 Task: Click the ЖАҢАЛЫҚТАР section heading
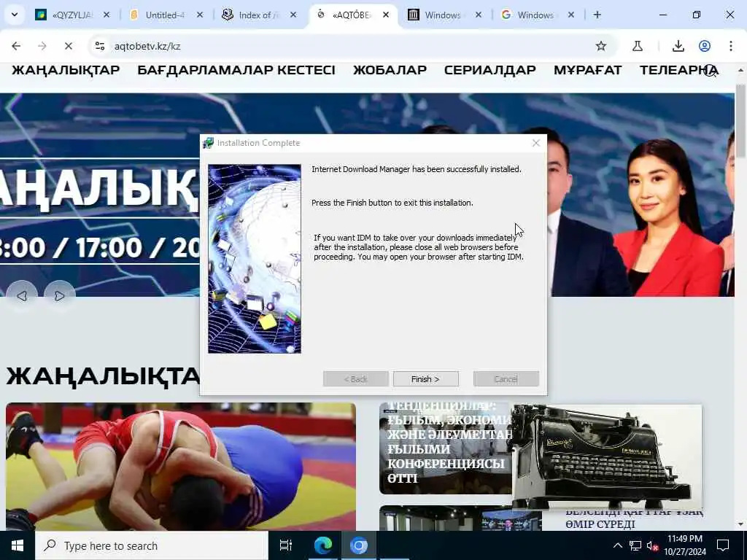pyautogui.click(x=103, y=376)
